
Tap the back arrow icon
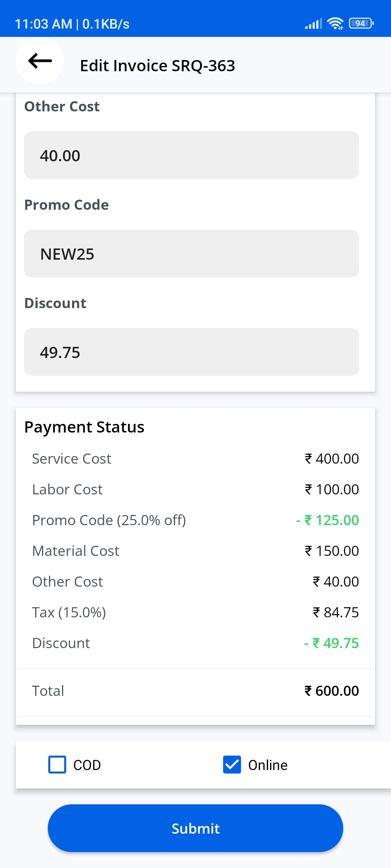click(40, 61)
